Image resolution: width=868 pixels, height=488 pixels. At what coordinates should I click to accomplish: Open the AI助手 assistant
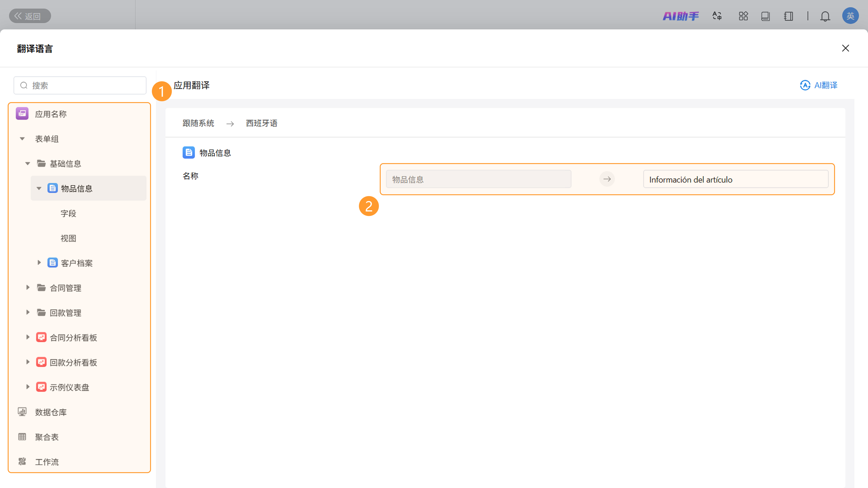point(680,16)
